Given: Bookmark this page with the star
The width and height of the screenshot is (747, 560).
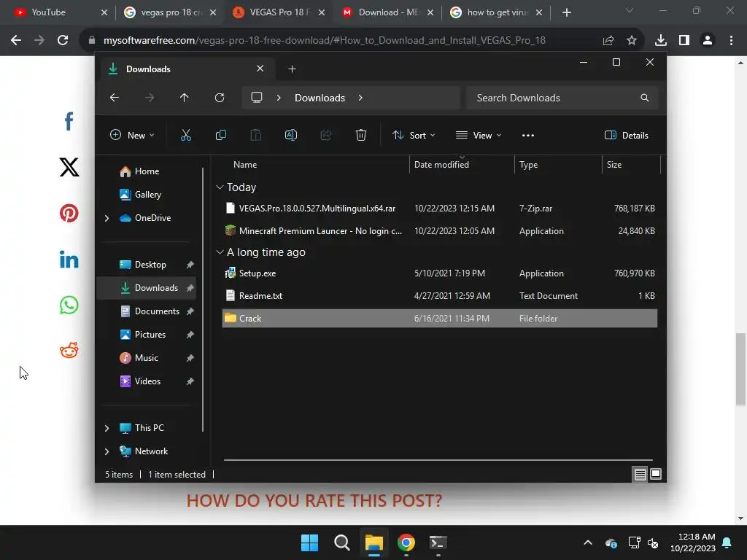Looking at the screenshot, I should (x=632, y=41).
